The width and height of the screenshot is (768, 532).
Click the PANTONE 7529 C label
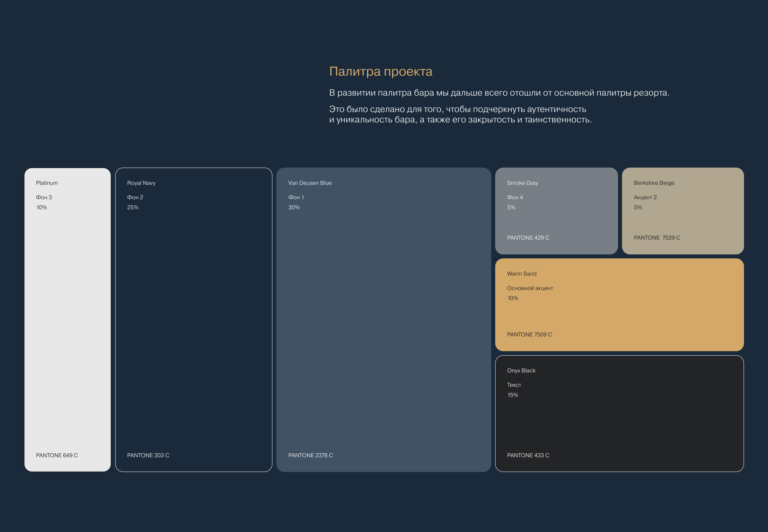(657, 238)
